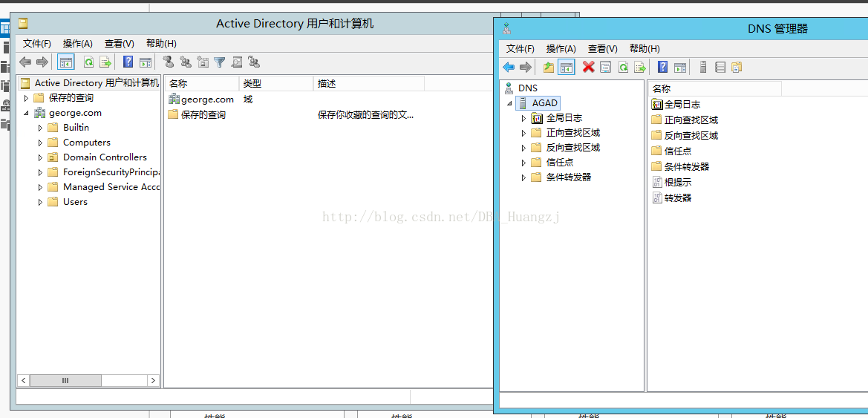The width and height of the screenshot is (868, 418).
Task: Click Export List icon in Active Directory toolbar
Action: coord(105,62)
